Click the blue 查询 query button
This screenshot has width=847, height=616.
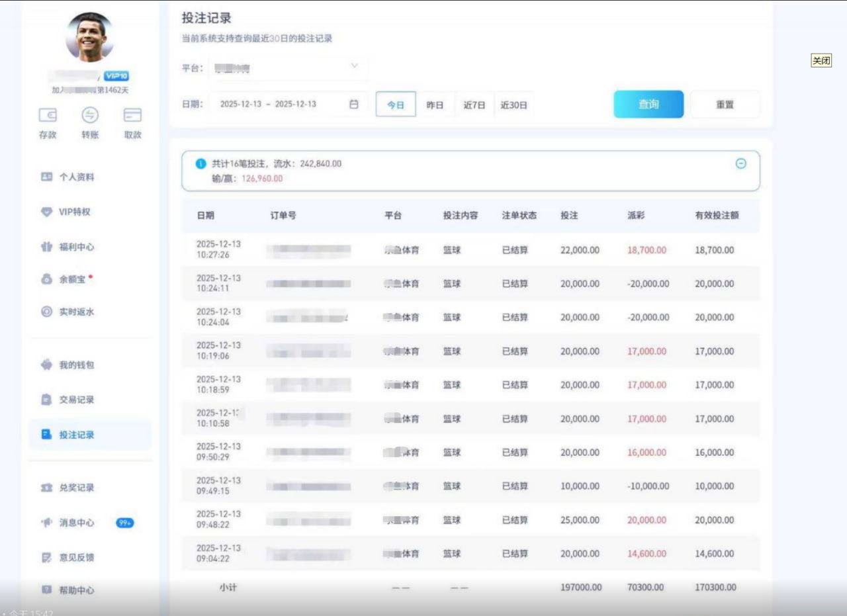point(648,105)
